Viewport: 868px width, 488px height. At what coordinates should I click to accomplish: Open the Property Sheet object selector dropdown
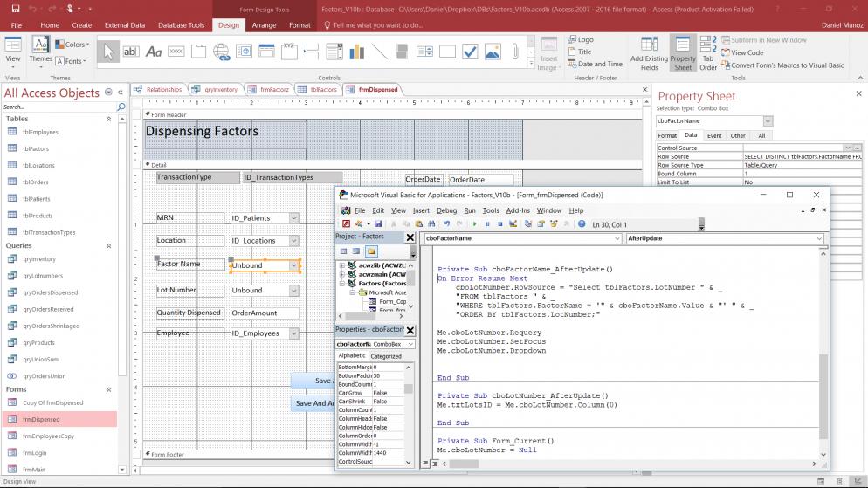768,121
